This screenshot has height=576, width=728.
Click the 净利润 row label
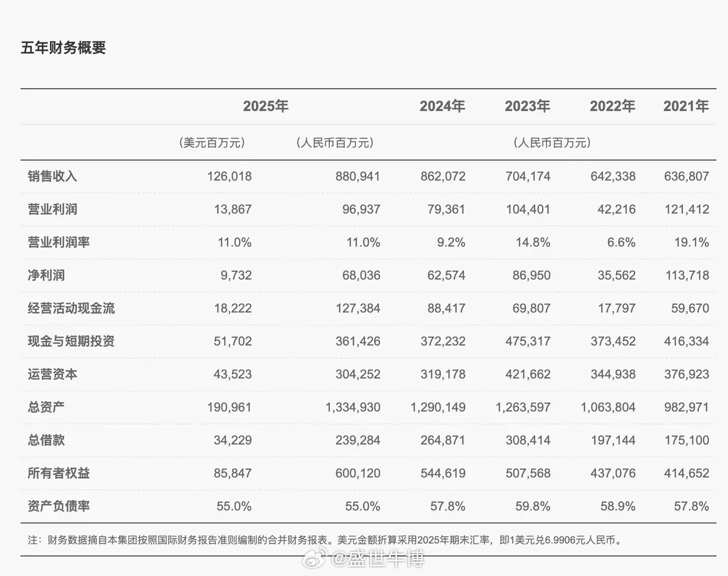[45, 275]
